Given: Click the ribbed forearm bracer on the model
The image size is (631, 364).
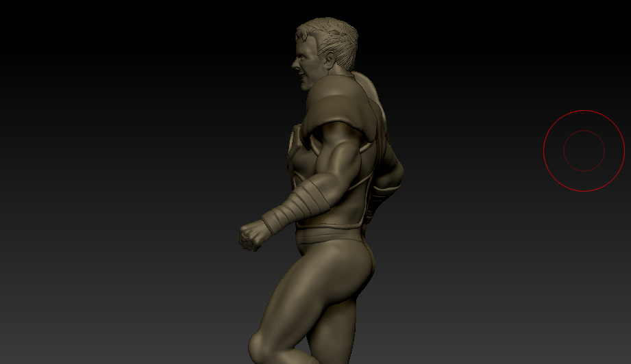Looking at the screenshot, I should tap(295, 206).
